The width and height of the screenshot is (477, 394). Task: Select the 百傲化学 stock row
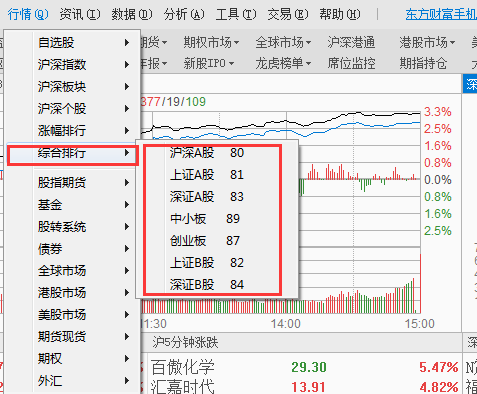coord(301,367)
